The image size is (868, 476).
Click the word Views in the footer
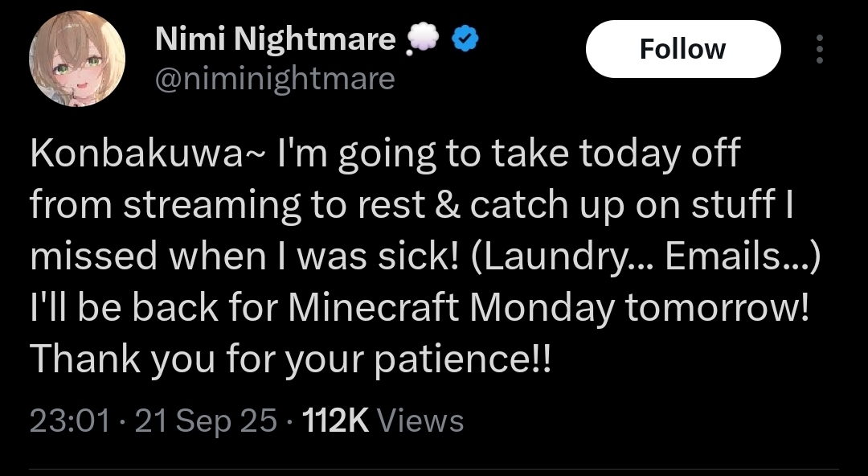tap(420, 421)
